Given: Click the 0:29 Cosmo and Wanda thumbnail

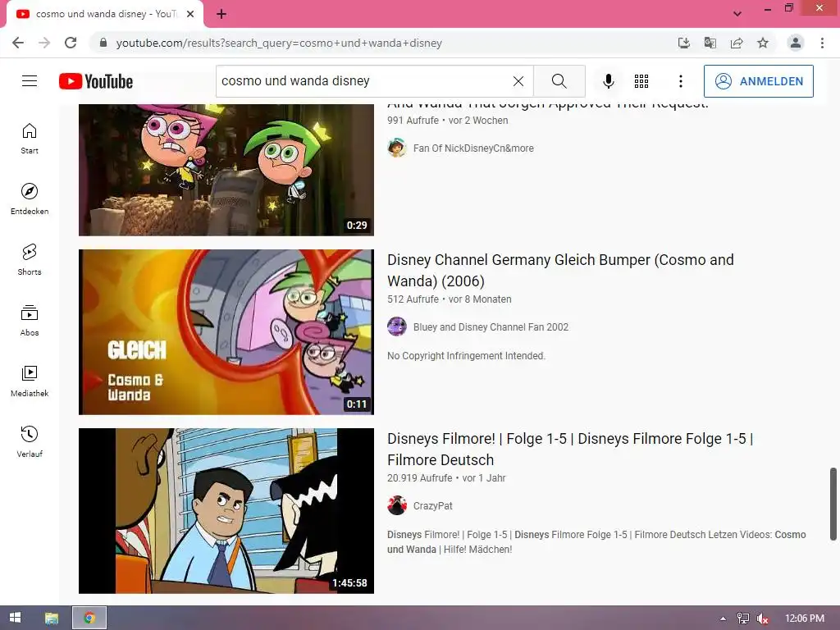Looking at the screenshot, I should (226, 170).
